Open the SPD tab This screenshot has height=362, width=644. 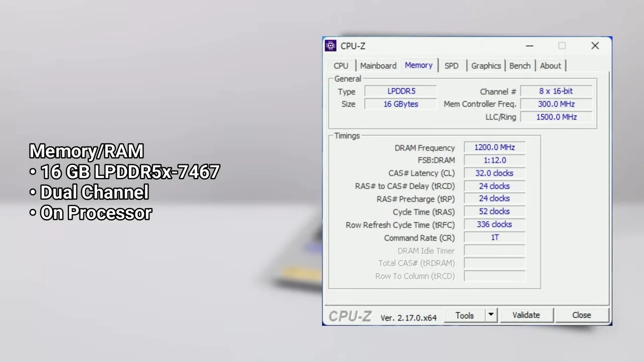pos(451,66)
